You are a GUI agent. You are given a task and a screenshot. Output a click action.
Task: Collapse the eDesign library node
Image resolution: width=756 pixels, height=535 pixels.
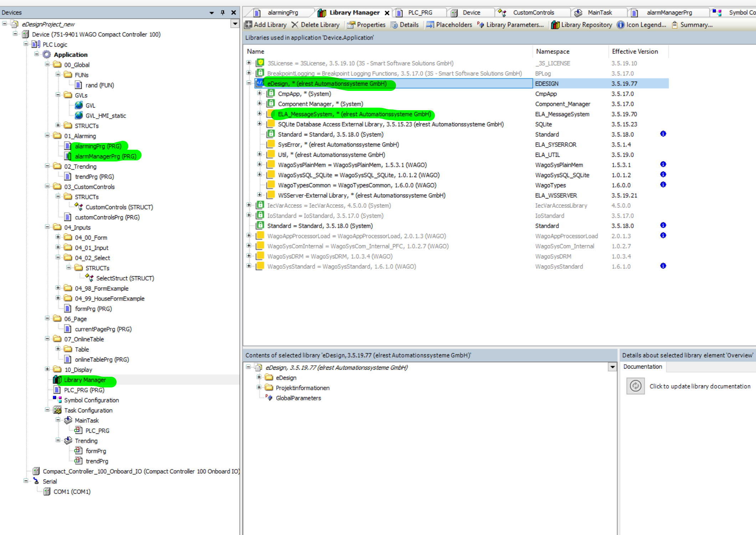point(249,83)
